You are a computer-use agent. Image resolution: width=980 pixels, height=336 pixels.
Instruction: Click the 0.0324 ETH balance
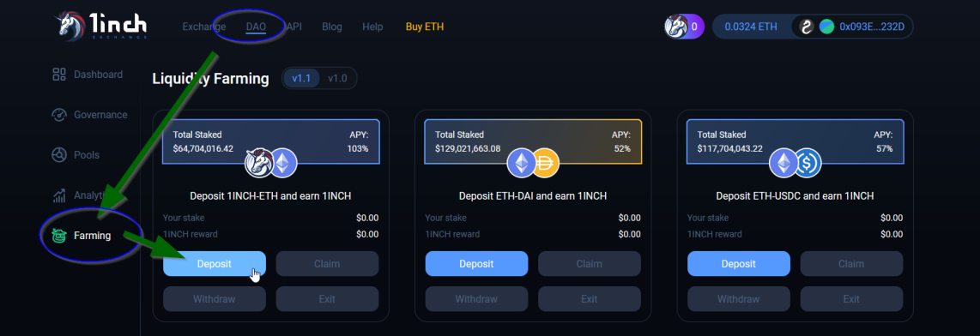click(751, 27)
